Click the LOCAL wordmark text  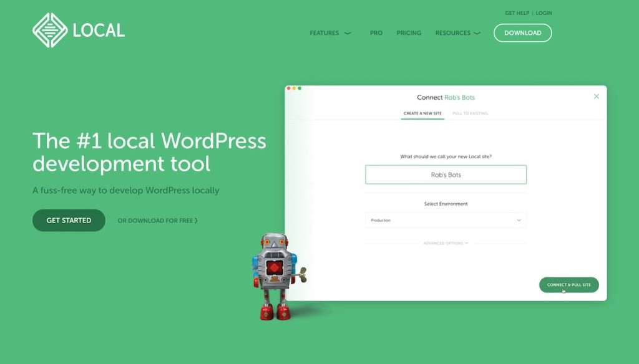coord(99,31)
